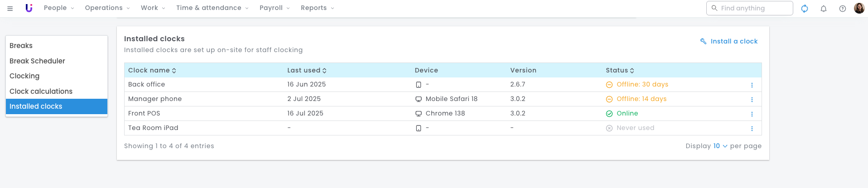Open the user profile avatar
The height and width of the screenshot is (188, 868).
[859, 8]
